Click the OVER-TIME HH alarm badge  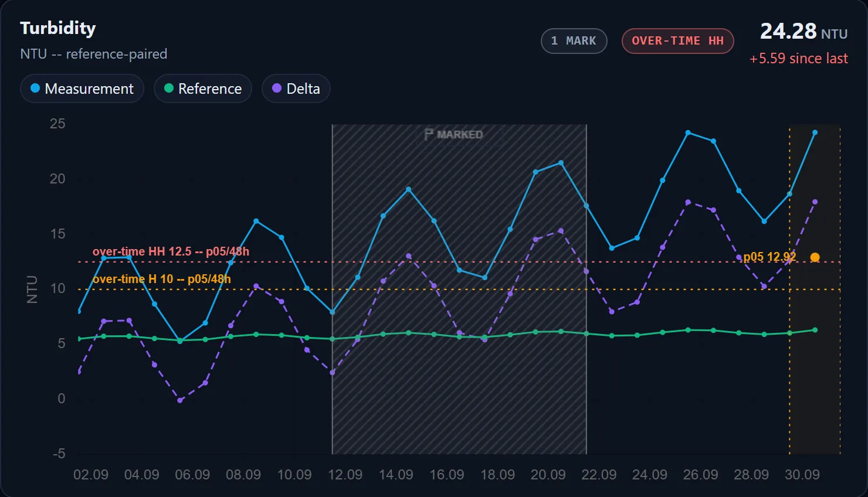(678, 41)
